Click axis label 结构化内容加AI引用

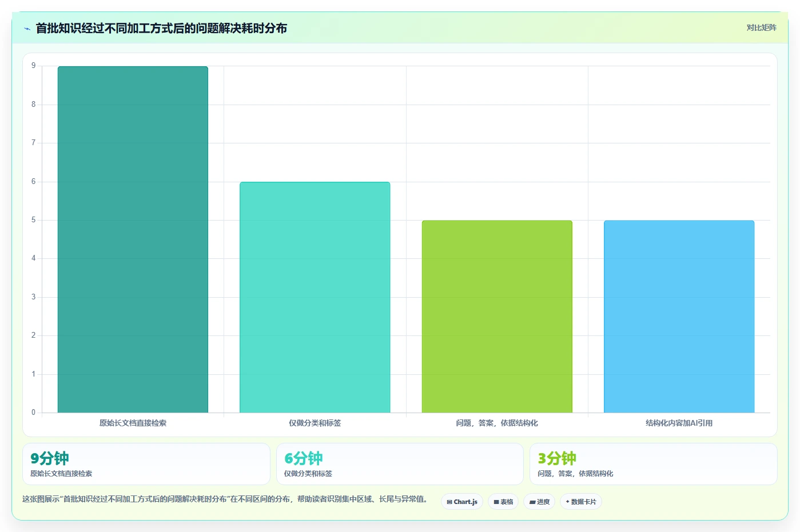click(679, 423)
